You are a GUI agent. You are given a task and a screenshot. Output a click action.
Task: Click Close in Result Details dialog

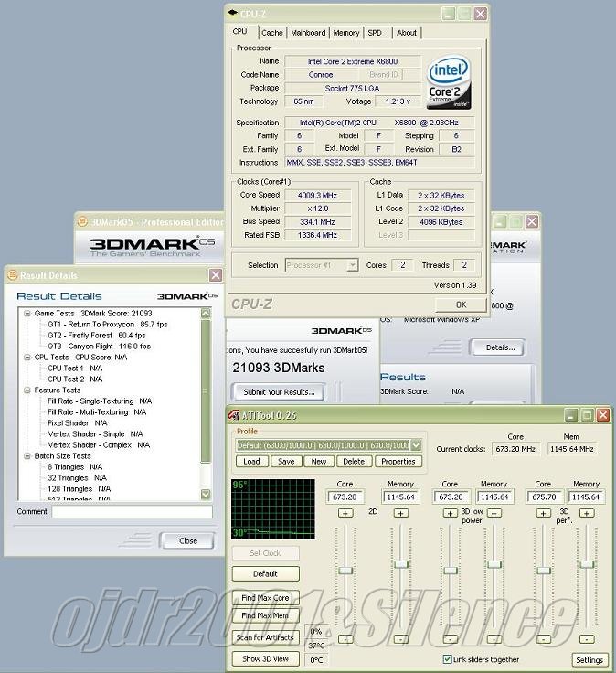click(188, 540)
